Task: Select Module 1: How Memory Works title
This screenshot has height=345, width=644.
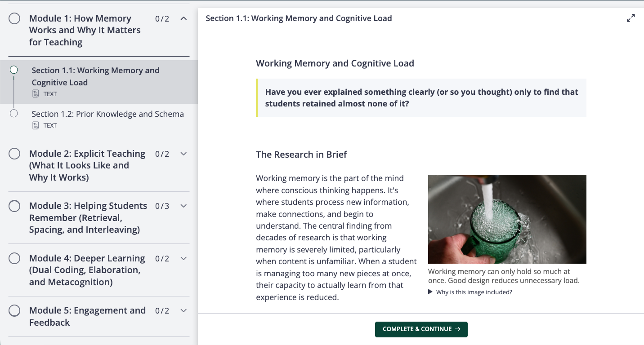Action: pos(85,30)
